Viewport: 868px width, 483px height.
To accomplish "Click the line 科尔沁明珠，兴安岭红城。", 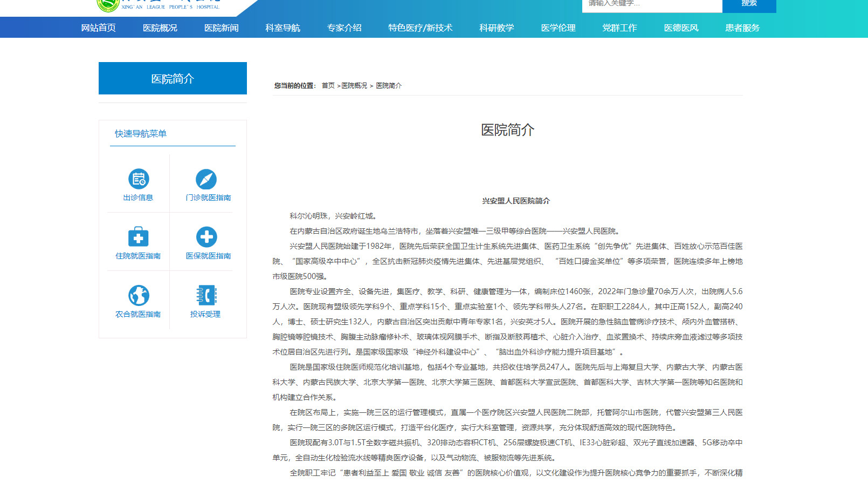I will [334, 216].
